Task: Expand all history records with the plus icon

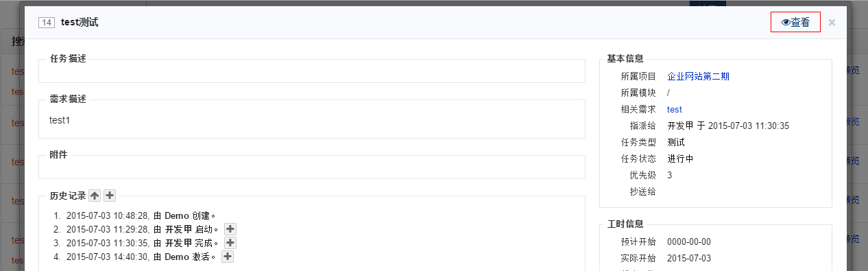Action: (110, 196)
